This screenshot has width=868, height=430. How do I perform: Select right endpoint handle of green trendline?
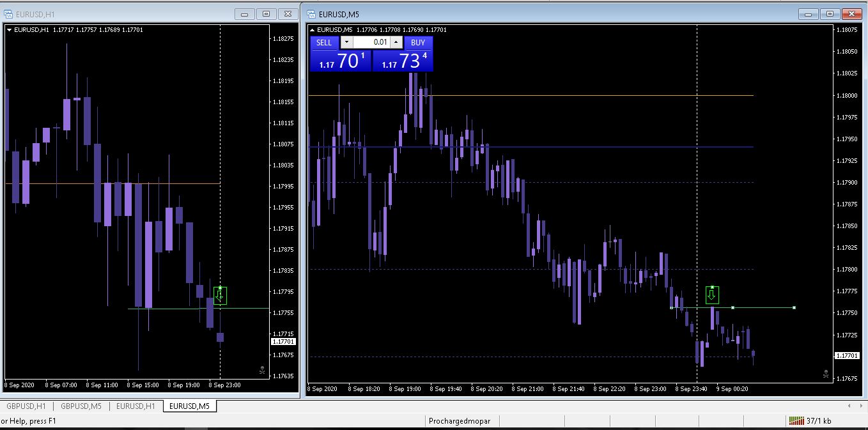[x=794, y=308]
